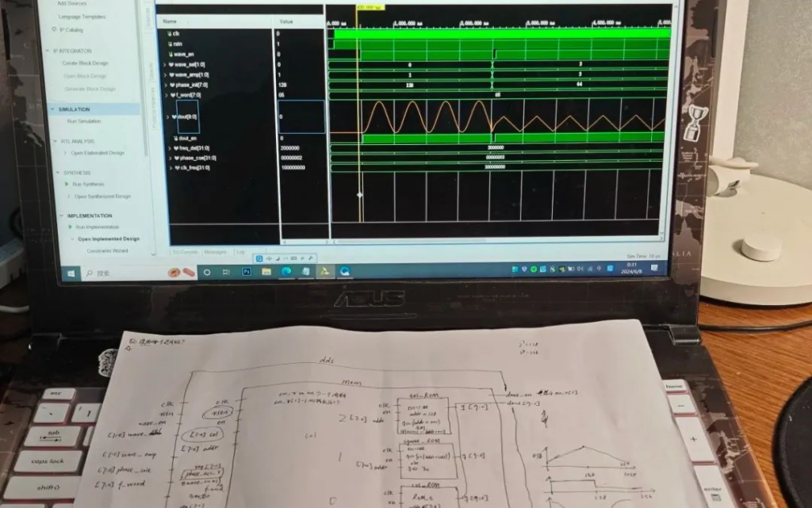
Task: Click the Vivado icon in the taskbar
Action: tap(324, 271)
